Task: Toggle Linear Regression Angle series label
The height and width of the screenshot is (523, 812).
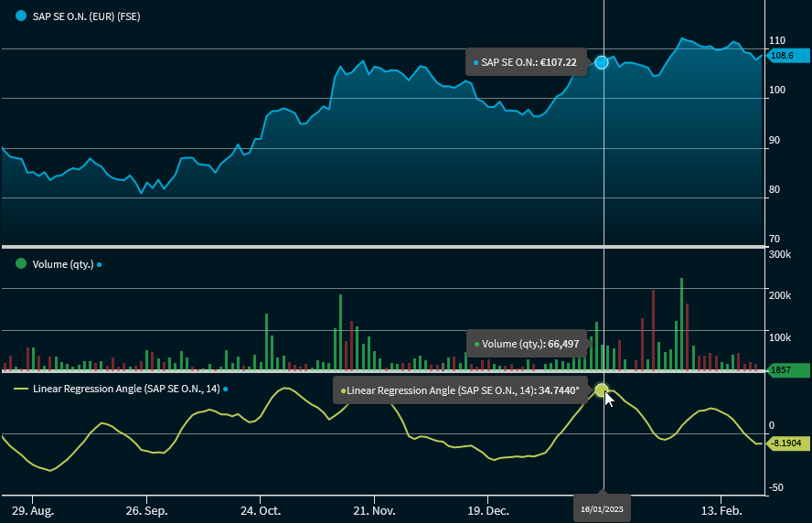Action: [126, 389]
